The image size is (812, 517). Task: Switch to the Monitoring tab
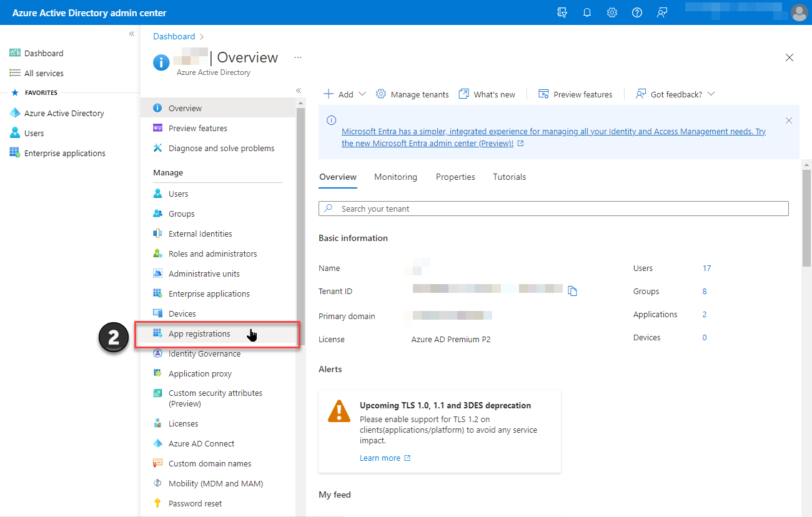click(395, 177)
